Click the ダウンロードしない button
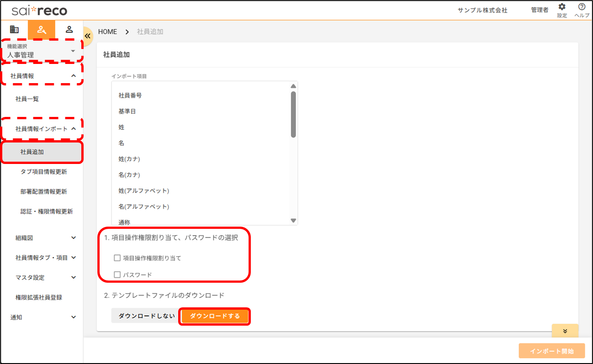Image resolution: width=593 pixels, height=364 pixels. 147,316
